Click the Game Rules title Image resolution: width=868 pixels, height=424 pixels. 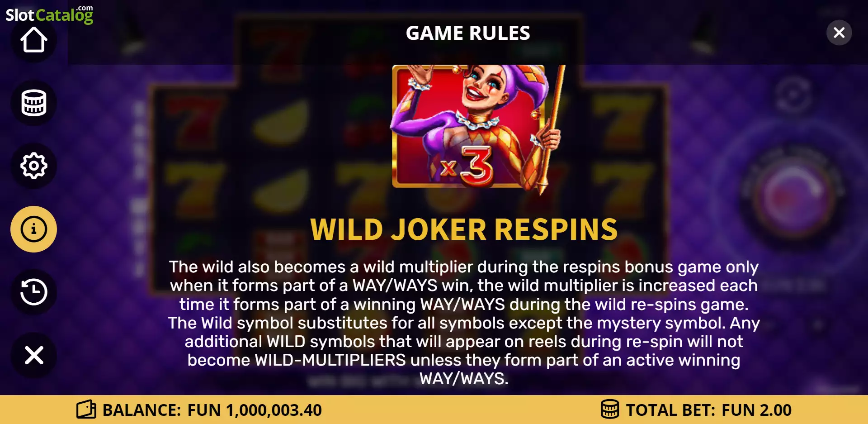click(x=468, y=33)
